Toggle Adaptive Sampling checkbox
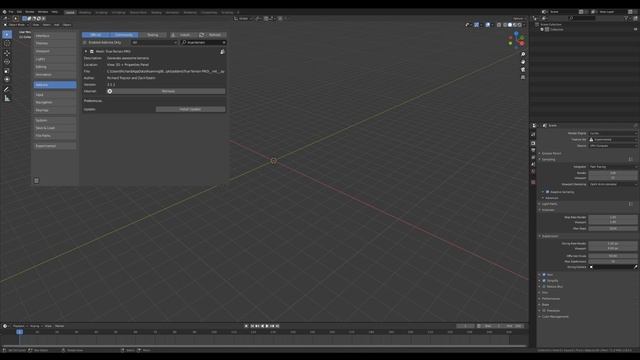 [x=547, y=192]
